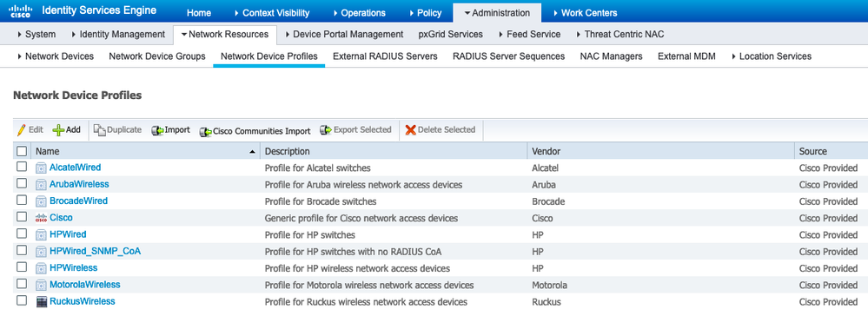Click 'Generic profile for Cisco network access devices'
This screenshot has height=316, width=868.
click(x=361, y=218)
